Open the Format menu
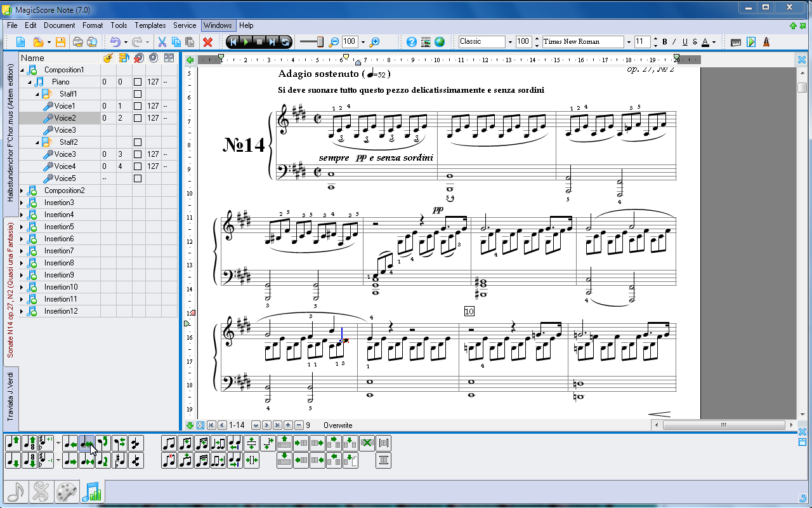This screenshot has height=508, width=812. point(92,25)
